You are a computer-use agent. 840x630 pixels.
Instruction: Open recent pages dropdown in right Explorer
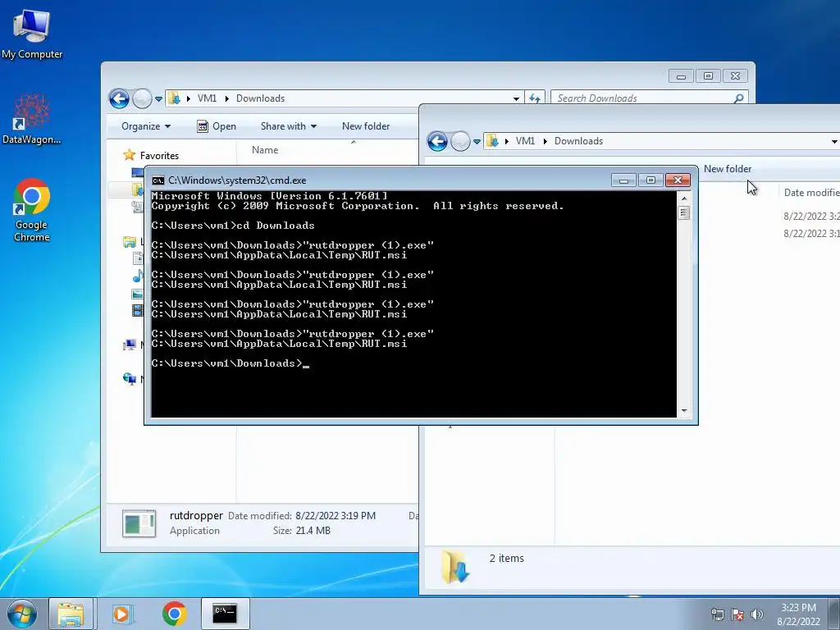477,142
